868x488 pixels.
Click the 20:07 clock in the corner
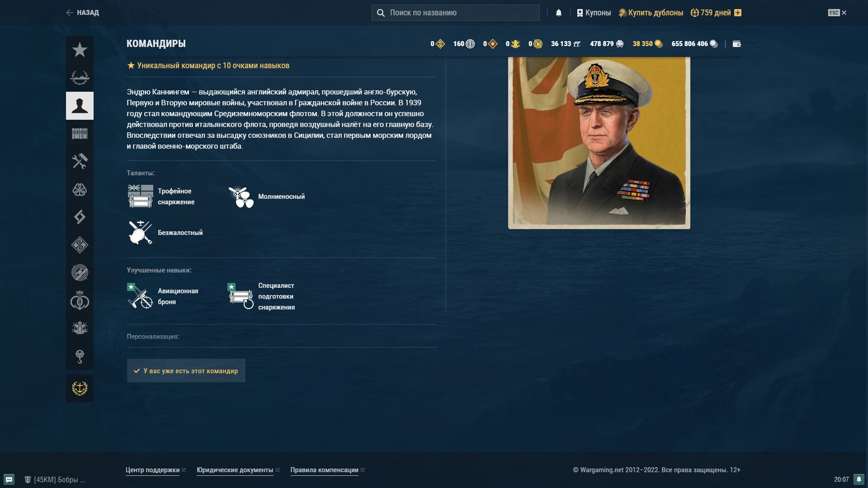pos(841,479)
